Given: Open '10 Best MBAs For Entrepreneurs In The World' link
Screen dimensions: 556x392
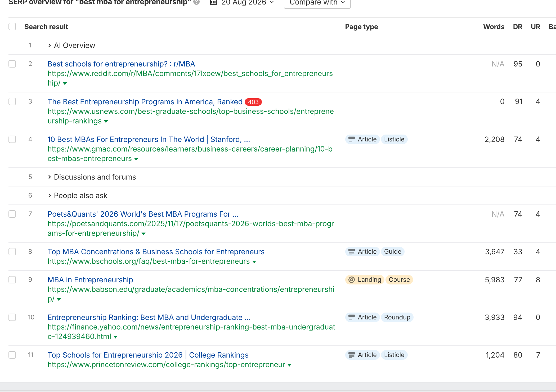Looking at the screenshot, I should pyautogui.click(x=149, y=139).
